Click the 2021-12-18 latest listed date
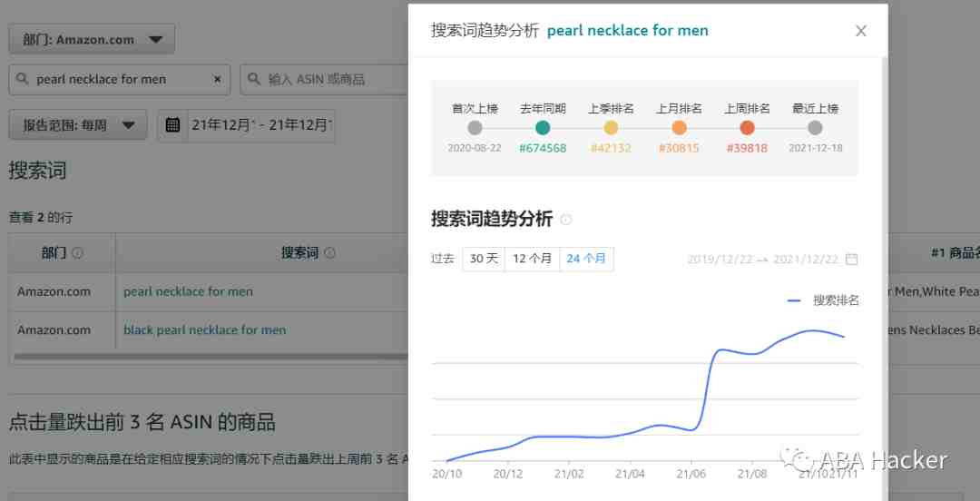The height and width of the screenshot is (501, 980). click(816, 148)
